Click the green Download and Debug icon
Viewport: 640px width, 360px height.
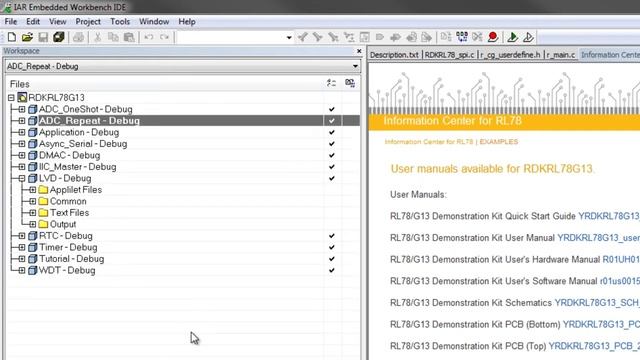click(512, 37)
